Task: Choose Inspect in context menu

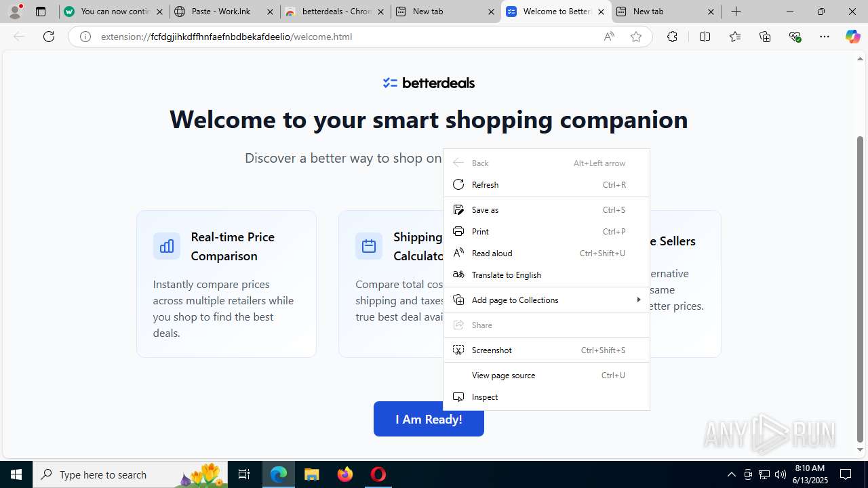Action: coord(547,396)
